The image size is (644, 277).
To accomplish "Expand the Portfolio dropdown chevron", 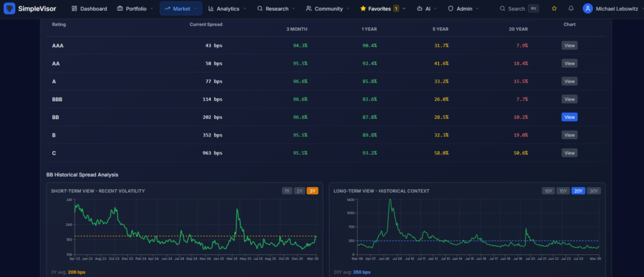I will point(152,9).
